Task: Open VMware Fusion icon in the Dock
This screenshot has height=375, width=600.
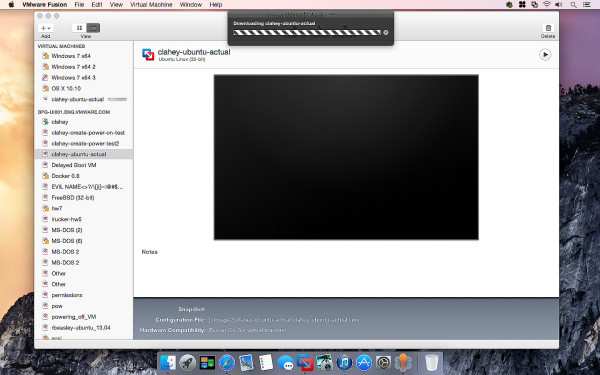Action: [x=305, y=362]
